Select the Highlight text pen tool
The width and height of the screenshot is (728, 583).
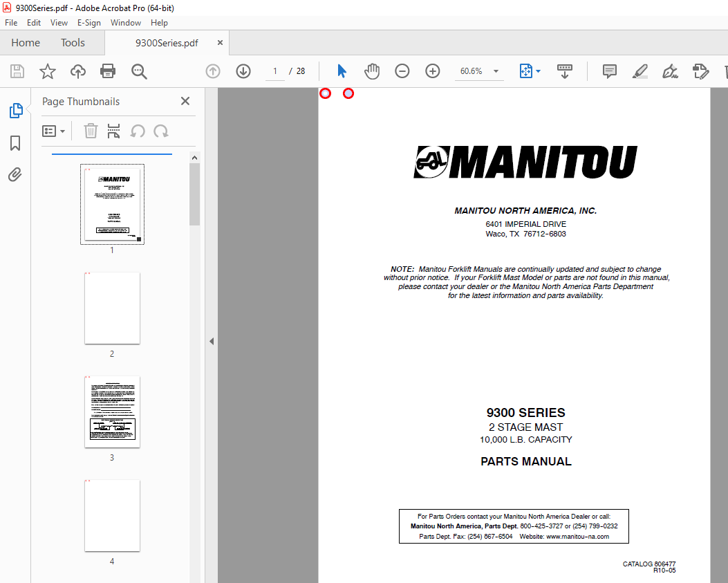pyautogui.click(x=640, y=71)
